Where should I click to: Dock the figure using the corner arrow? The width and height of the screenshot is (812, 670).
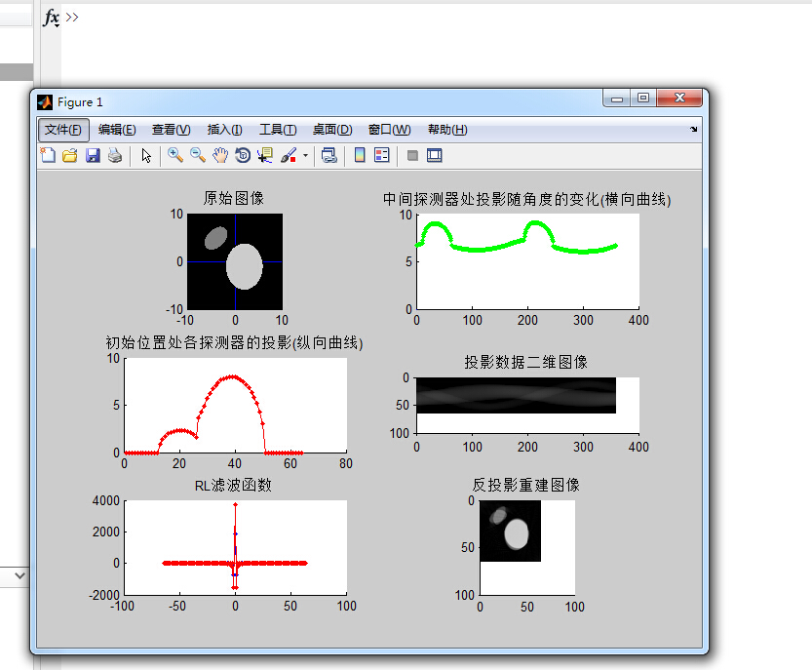[693, 129]
